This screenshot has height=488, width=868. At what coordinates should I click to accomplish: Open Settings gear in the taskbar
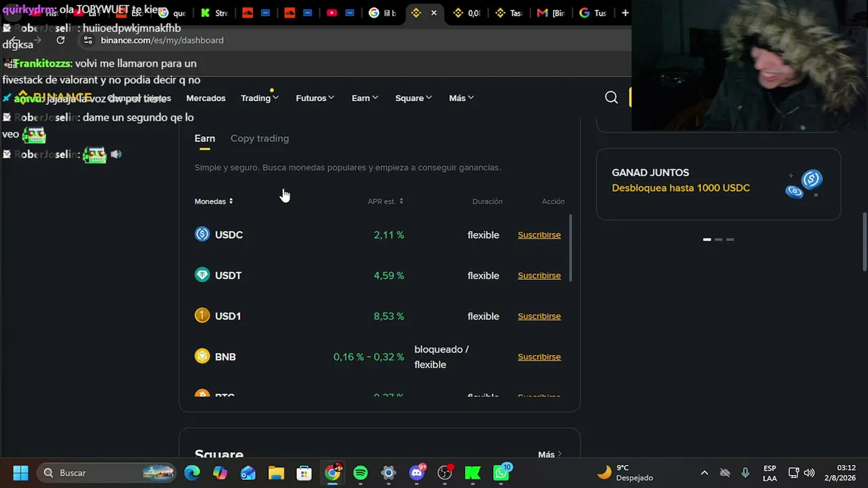tap(388, 472)
